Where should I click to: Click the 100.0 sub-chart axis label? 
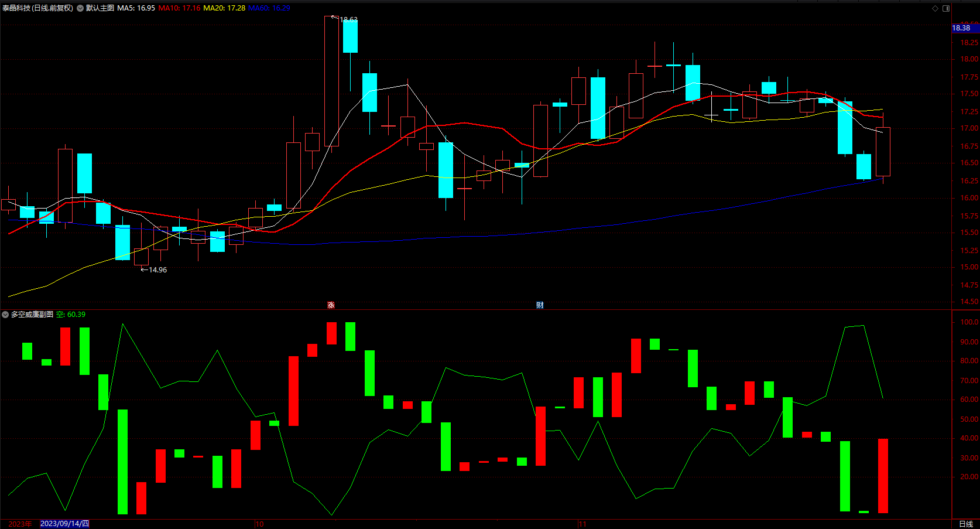tap(969, 322)
